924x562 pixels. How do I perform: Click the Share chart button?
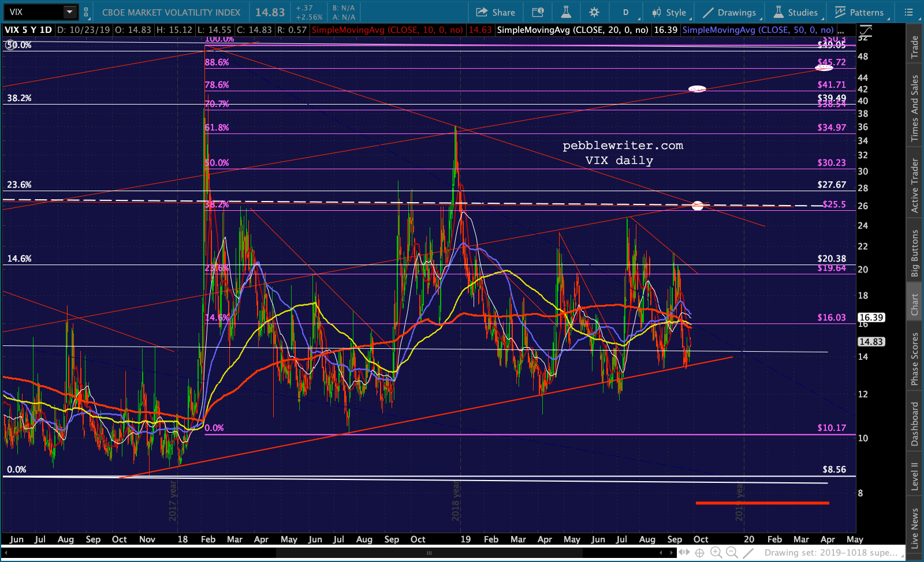[x=495, y=12]
